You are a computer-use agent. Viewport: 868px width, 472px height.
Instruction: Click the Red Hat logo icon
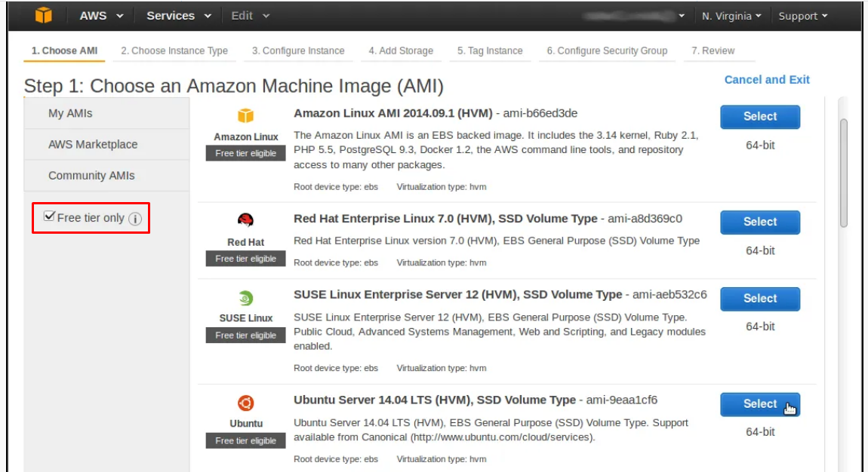tap(246, 220)
